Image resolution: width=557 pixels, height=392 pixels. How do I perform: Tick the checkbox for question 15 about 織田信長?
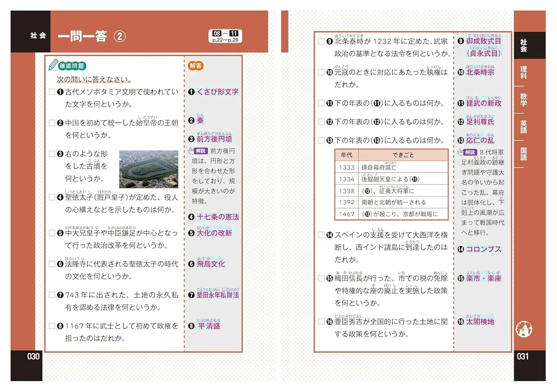click(x=321, y=278)
